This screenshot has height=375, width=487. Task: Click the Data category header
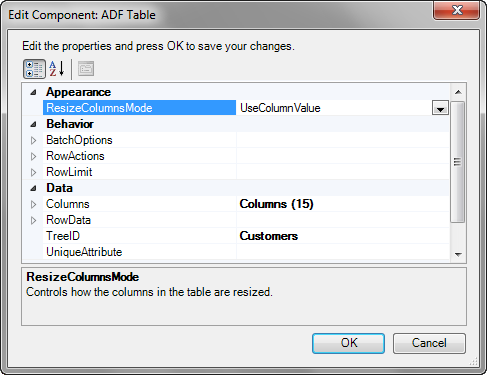coord(59,188)
